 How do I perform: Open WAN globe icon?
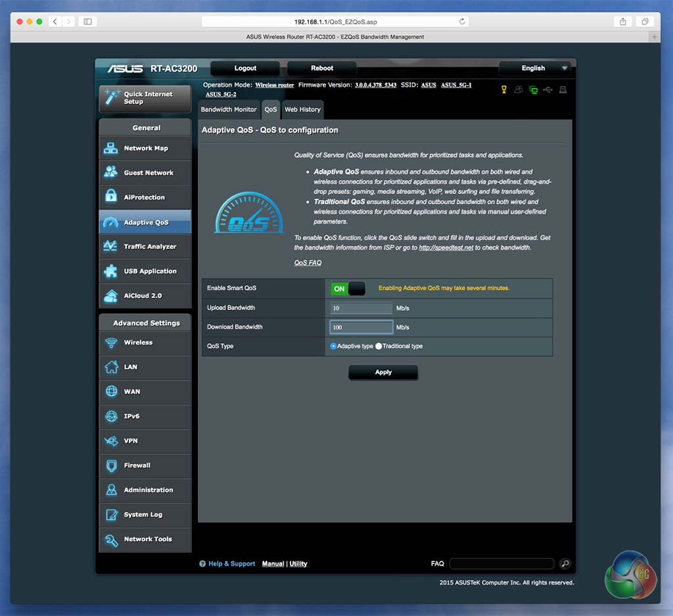click(111, 392)
